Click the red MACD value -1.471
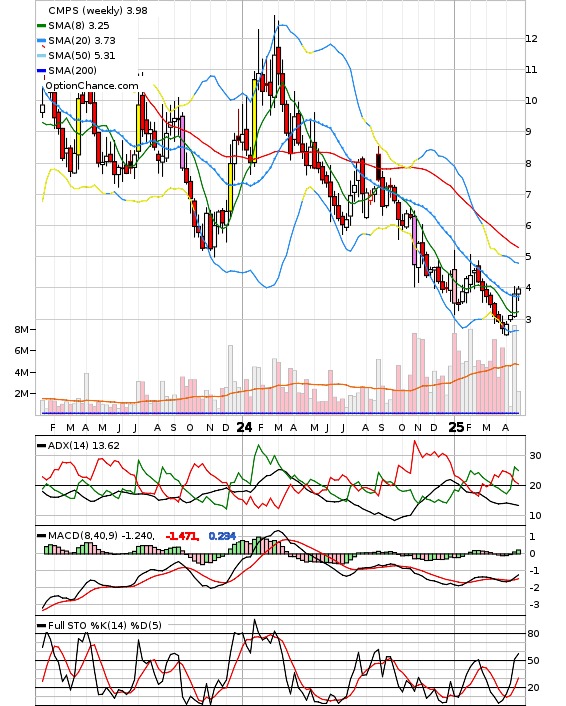Image resolution: width=566 pixels, height=706 pixels. [x=182, y=536]
